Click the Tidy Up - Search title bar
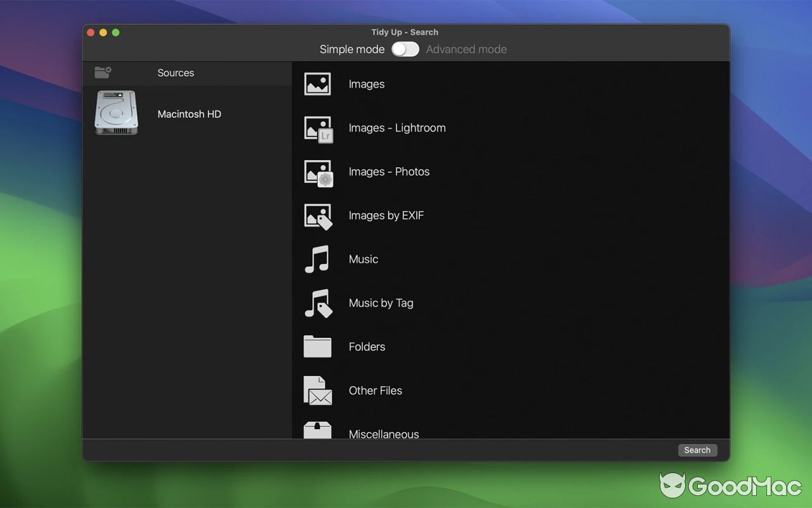 pos(405,32)
